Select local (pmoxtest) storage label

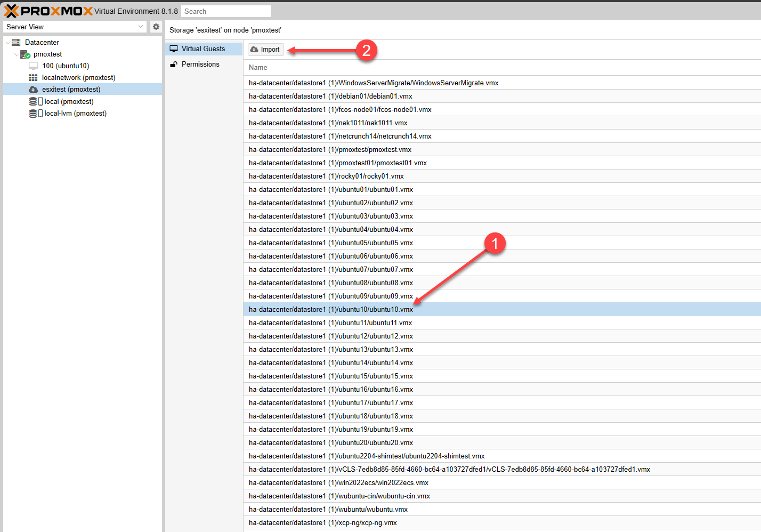pyautogui.click(x=69, y=101)
